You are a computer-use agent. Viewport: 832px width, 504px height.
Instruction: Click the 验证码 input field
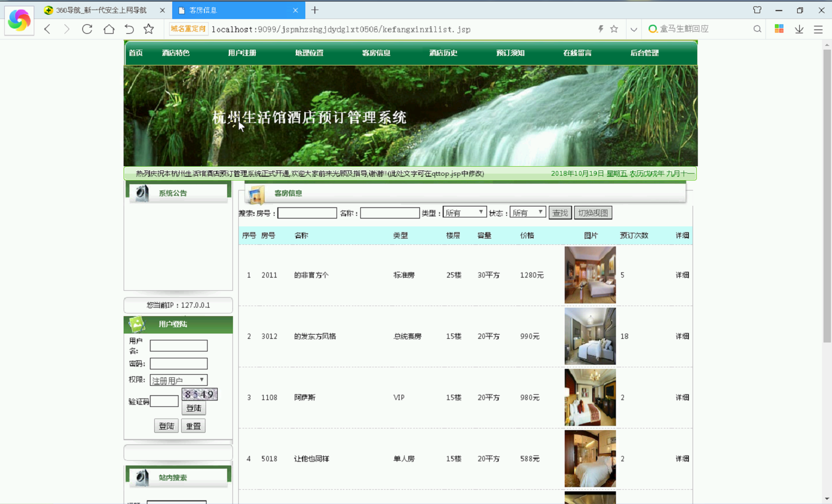point(164,401)
